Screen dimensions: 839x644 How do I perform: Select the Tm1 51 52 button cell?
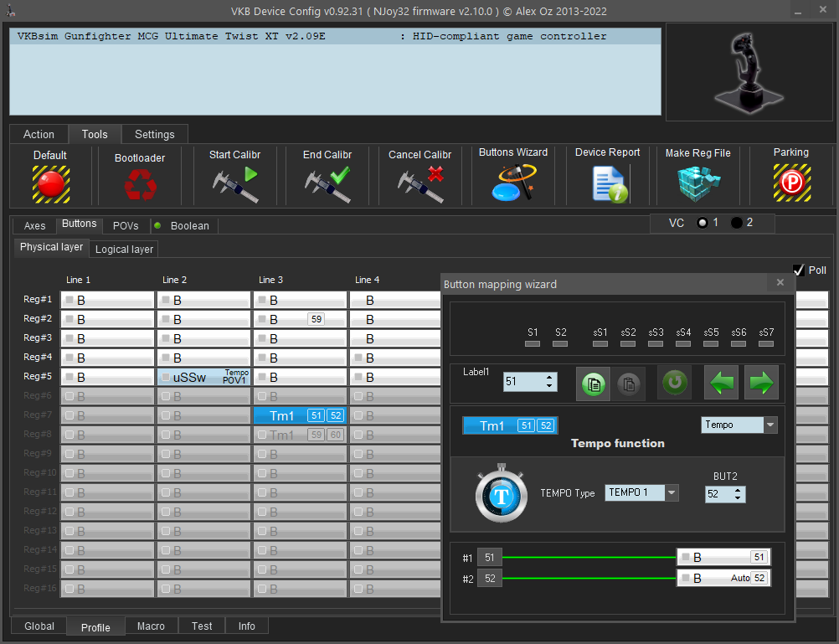pos(300,415)
